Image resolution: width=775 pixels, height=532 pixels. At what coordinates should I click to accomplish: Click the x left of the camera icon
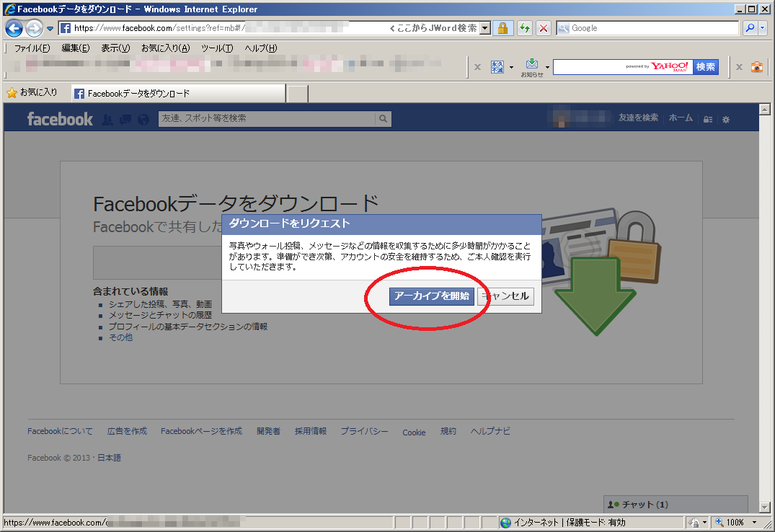739,67
